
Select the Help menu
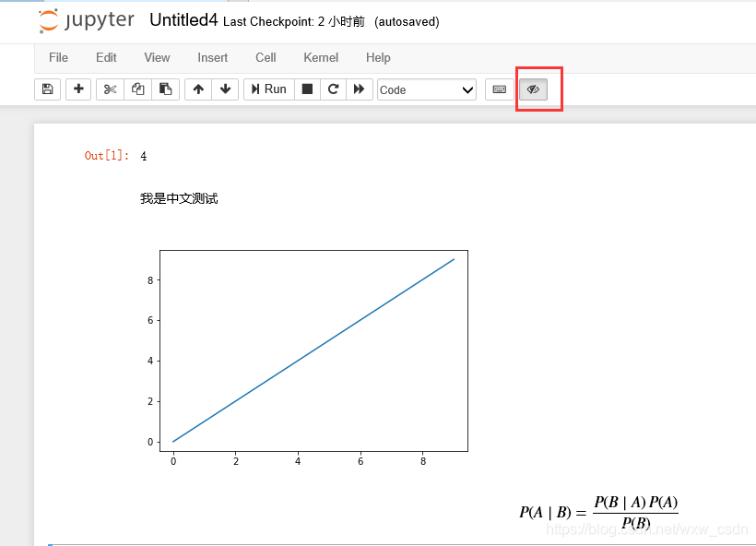pos(378,57)
